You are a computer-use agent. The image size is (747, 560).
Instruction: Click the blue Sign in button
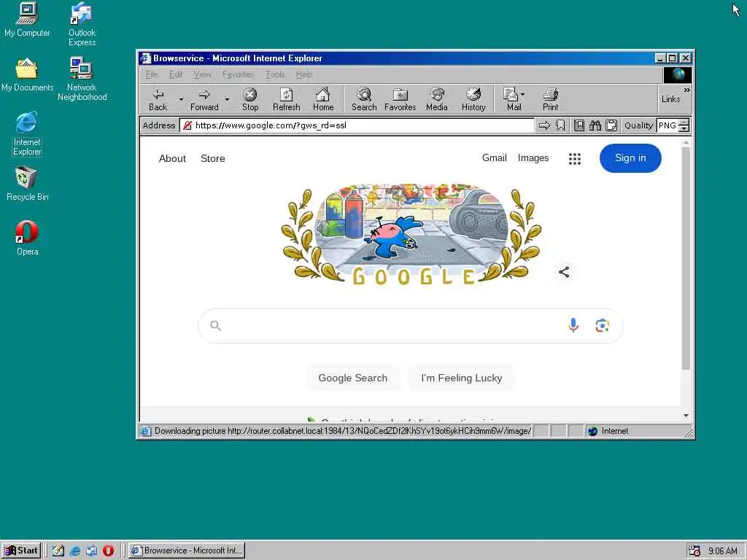(x=630, y=158)
